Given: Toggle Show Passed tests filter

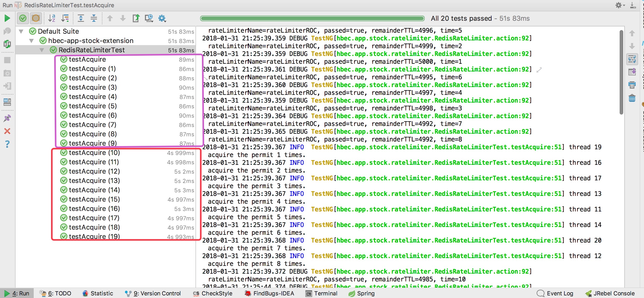Looking at the screenshot, I should 23,18.
